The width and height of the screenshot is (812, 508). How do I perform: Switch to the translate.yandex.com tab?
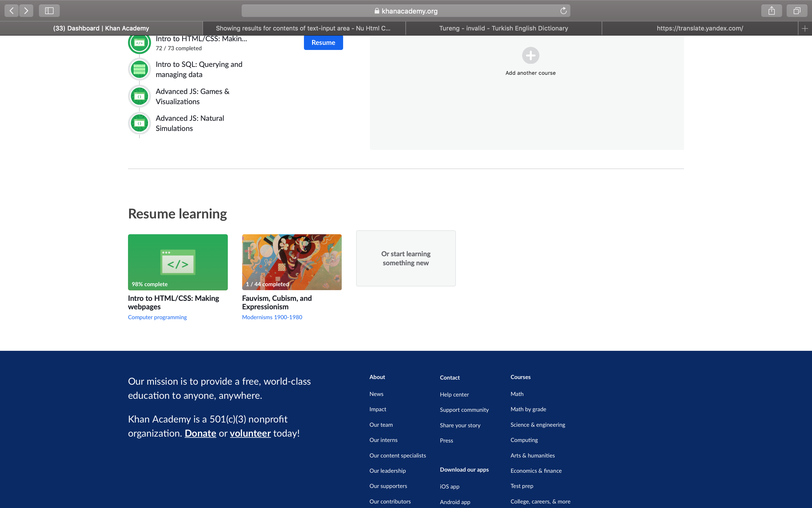700,29
